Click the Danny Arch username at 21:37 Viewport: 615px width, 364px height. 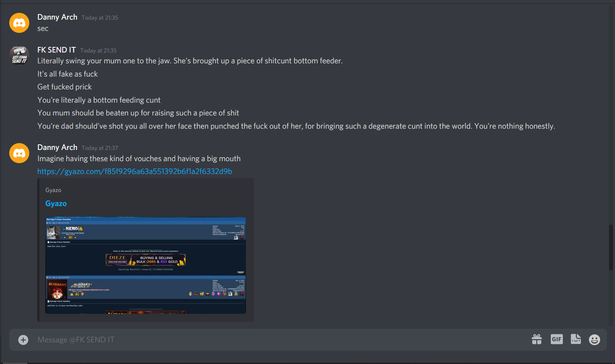(57, 148)
